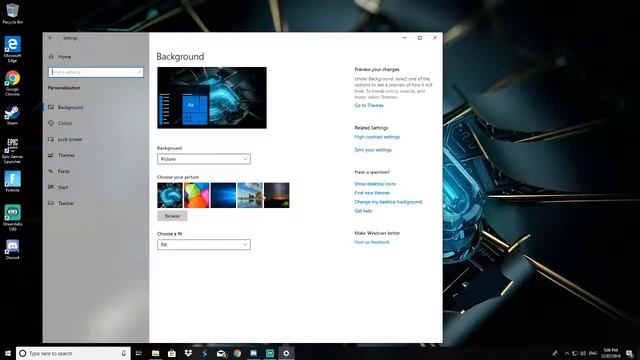Open the Taskbar settings page
Viewport: 640px width, 360px height.
coord(61,203)
